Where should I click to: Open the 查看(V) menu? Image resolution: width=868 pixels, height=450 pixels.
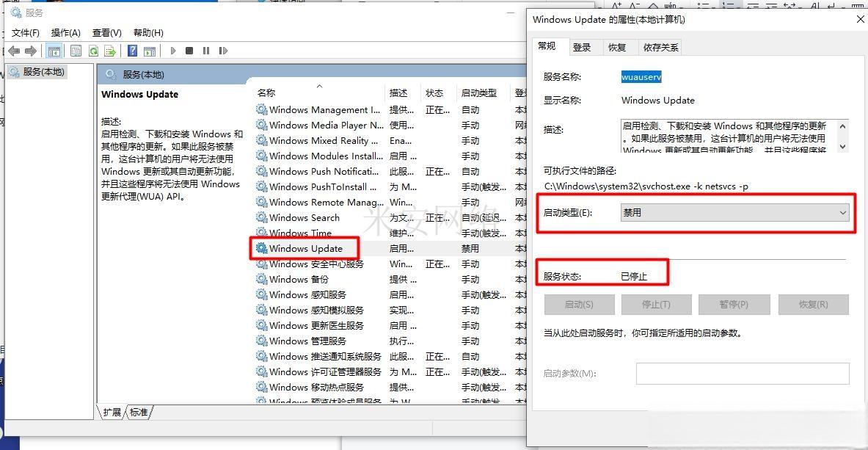107,33
